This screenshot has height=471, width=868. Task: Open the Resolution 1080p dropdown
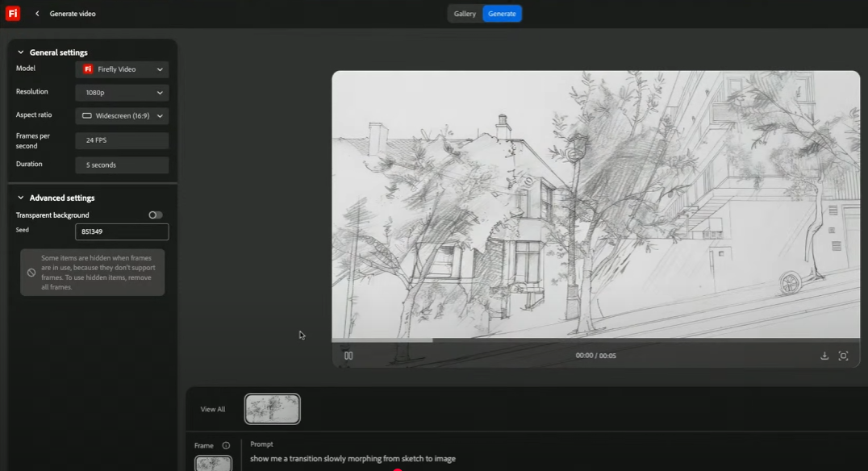122,93
